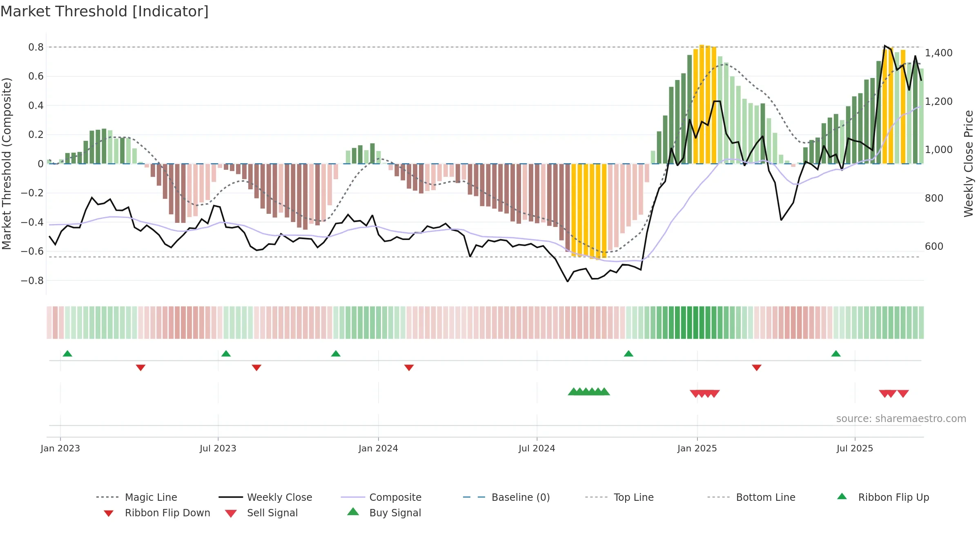Click the Sell Signal legend triangle icon
This screenshot has width=980, height=551.
(x=231, y=513)
